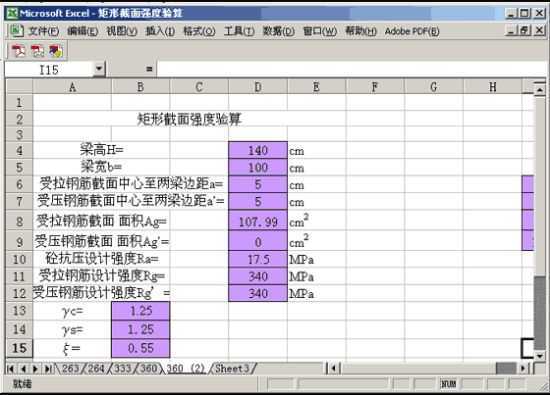Switch to sheet tab 333
550x395 pixels.
[x=122, y=369]
